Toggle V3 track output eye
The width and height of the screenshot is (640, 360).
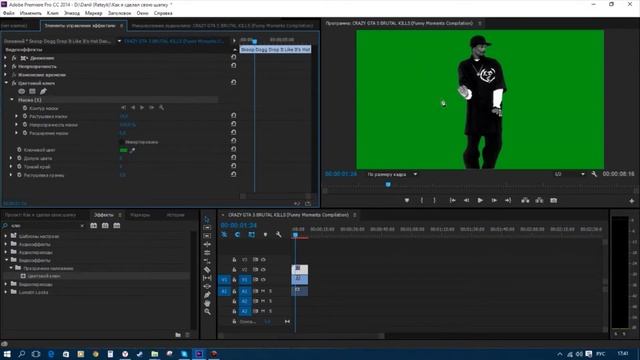263,260
